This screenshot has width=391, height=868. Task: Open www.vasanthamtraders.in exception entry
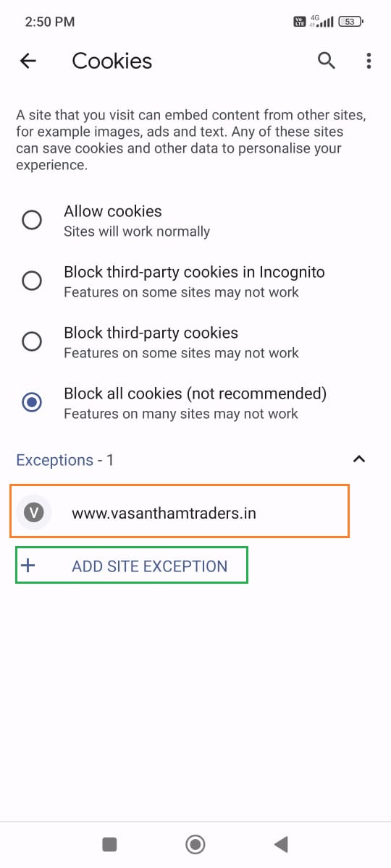[x=180, y=511]
